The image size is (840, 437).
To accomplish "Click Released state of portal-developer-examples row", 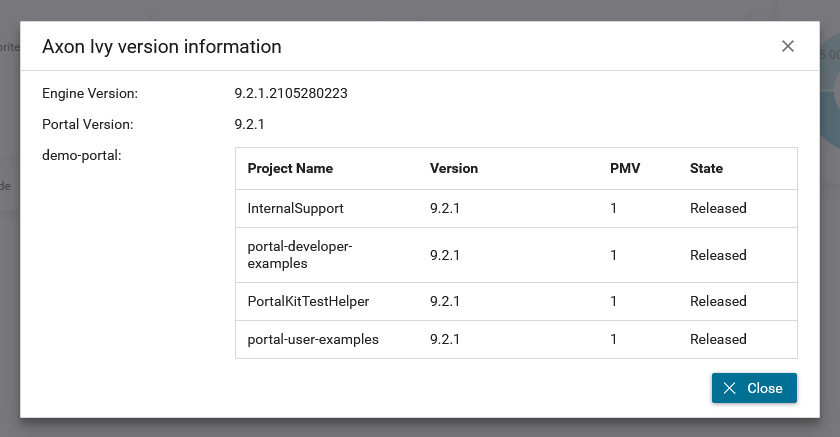I will pos(718,255).
